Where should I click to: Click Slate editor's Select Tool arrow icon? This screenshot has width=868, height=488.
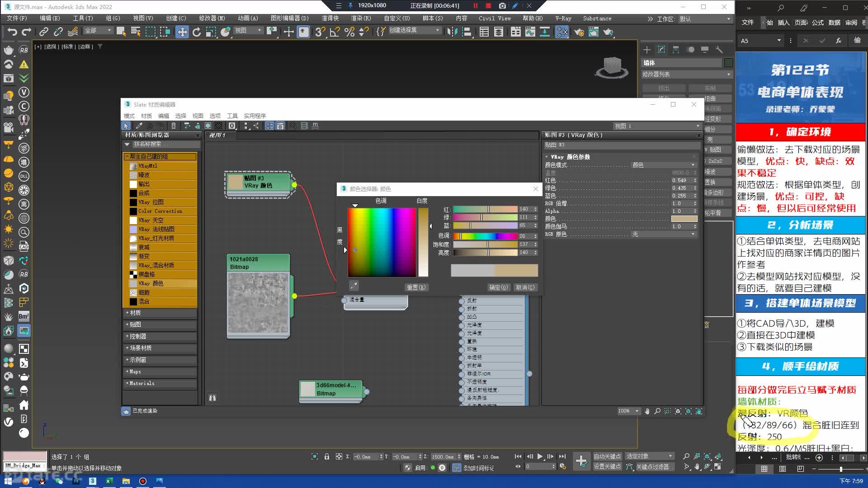coord(126,126)
